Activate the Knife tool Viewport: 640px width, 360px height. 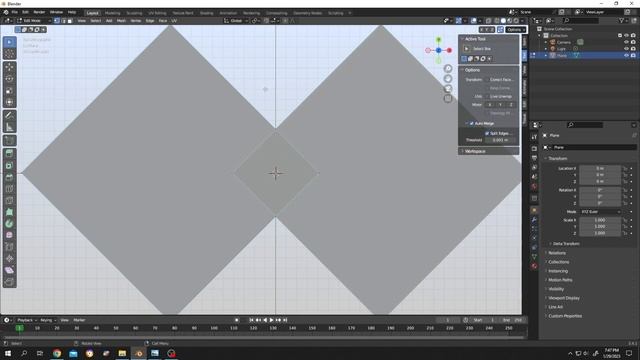click(9, 200)
